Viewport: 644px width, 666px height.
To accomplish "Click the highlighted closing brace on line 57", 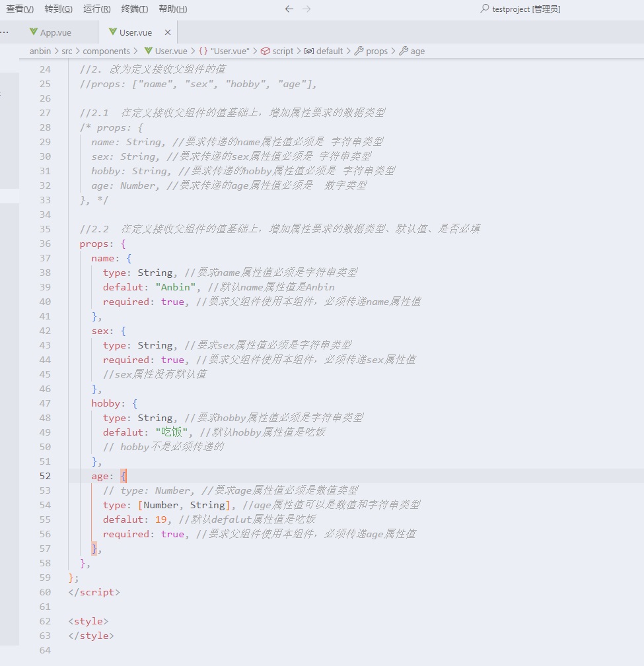I will coord(94,549).
